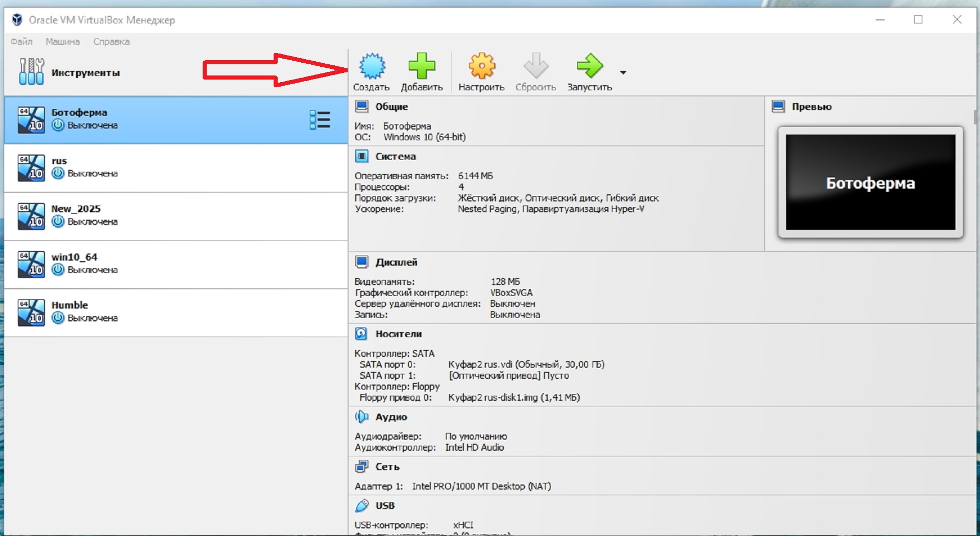Open the Файл menu
Viewport: 980px width, 536px height.
pos(21,41)
